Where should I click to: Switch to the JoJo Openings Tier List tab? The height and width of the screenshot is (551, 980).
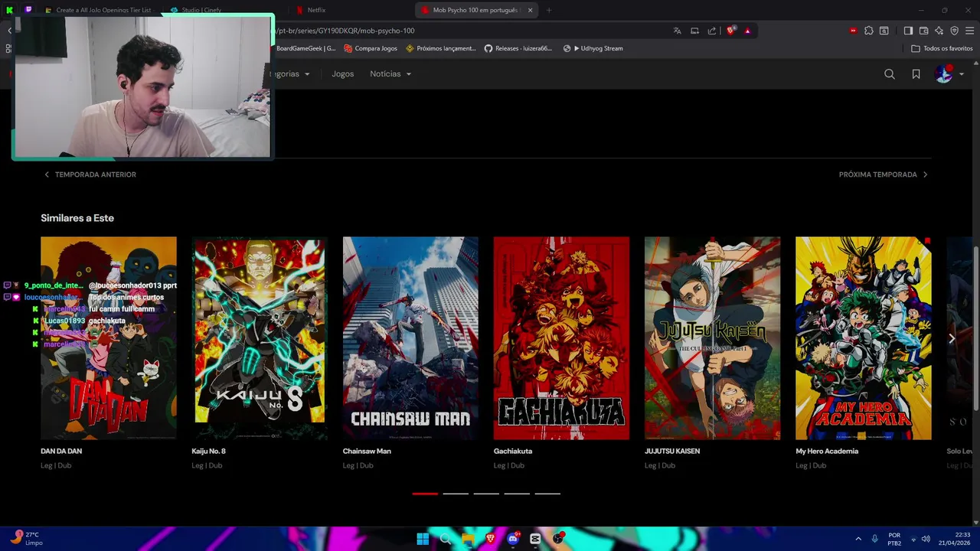point(103,10)
